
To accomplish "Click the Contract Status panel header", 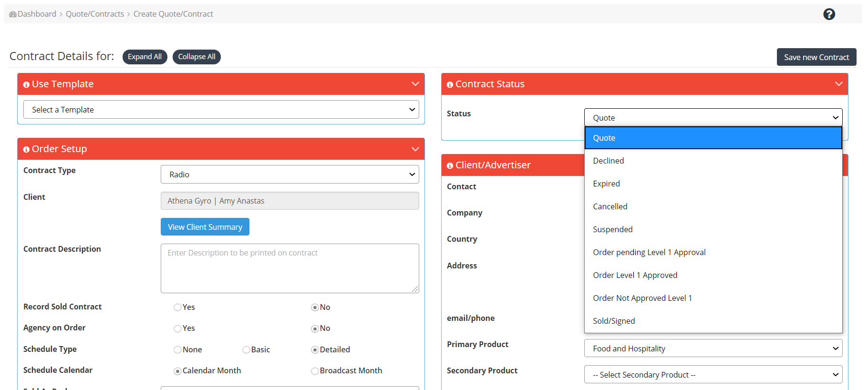I will [645, 84].
